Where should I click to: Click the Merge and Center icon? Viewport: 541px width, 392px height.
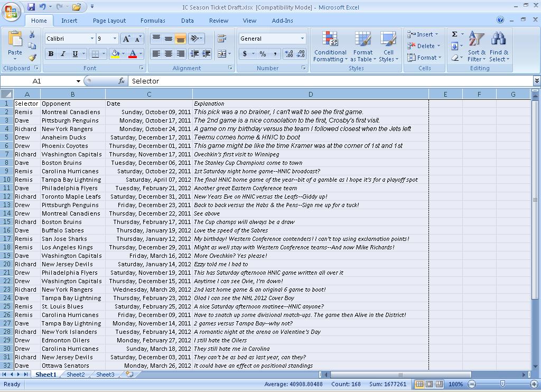pyautogui.click(x=221, y=54)
